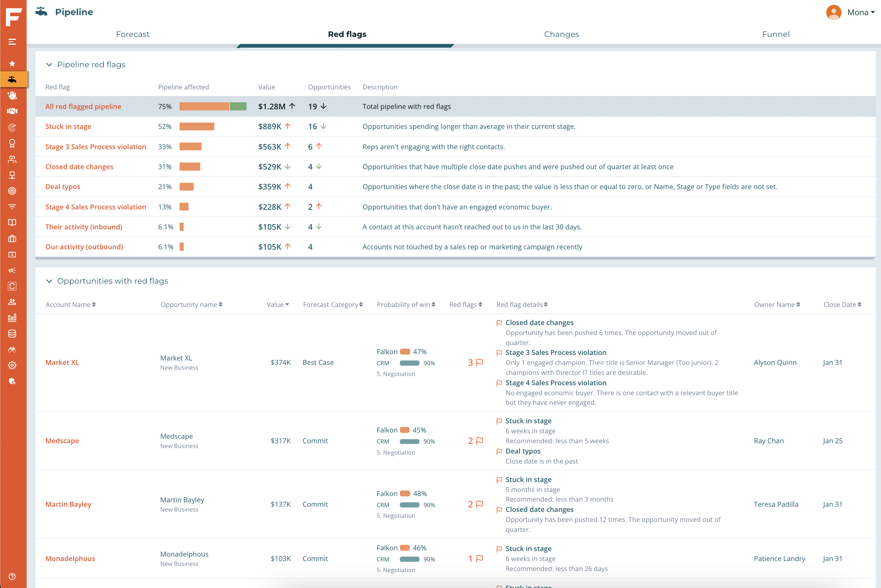This screenshot has width=881, height=588.
Task: Sort the table by the Value column
Action: 278,304
